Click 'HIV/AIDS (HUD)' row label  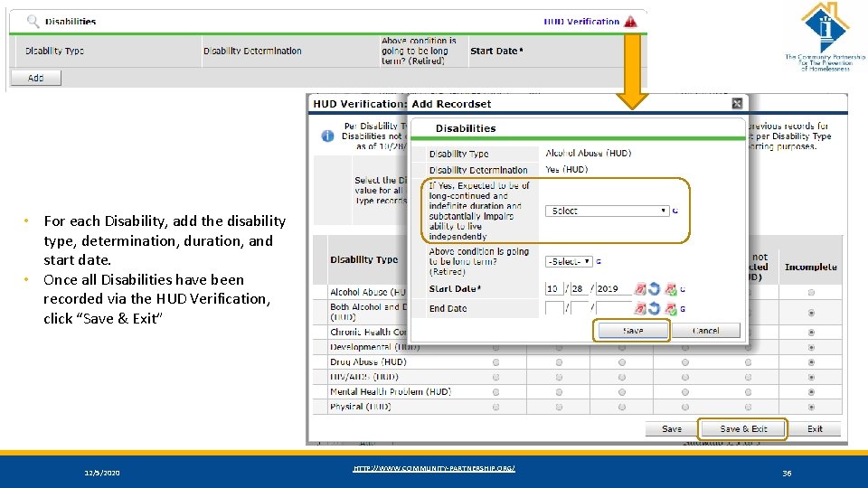[x=363, y=377]
